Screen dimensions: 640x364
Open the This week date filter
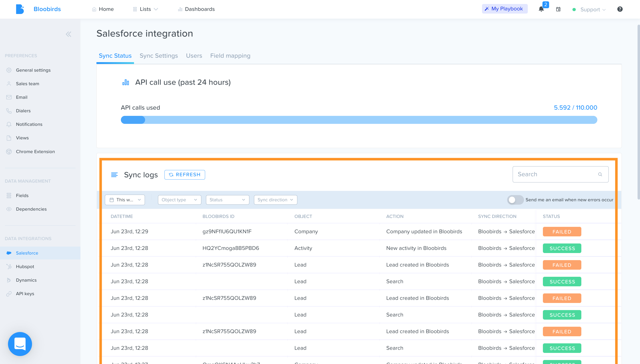click(125, 200)
